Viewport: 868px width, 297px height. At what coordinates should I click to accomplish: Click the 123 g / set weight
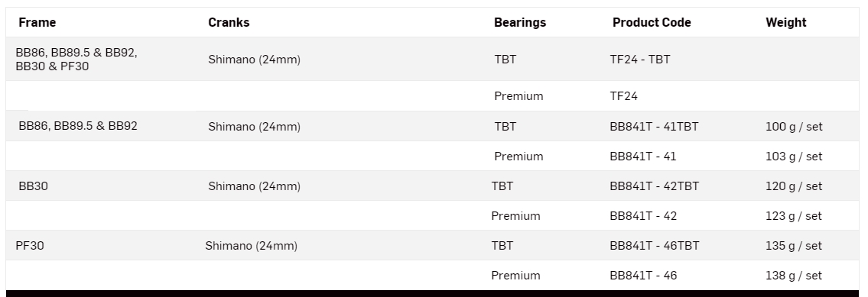pos(794,216)
